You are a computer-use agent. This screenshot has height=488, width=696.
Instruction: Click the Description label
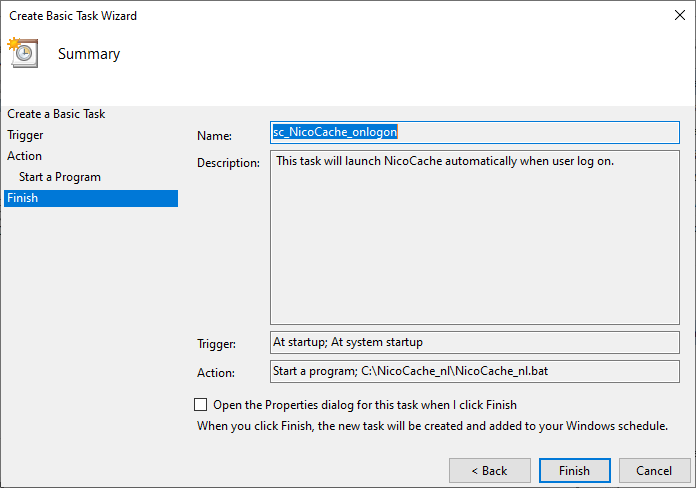228,163
